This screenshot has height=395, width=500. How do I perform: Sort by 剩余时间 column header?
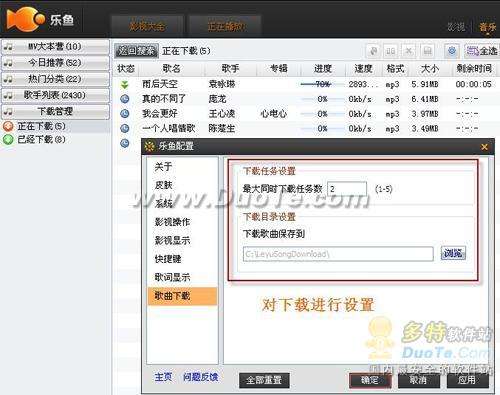pos(474,69)
